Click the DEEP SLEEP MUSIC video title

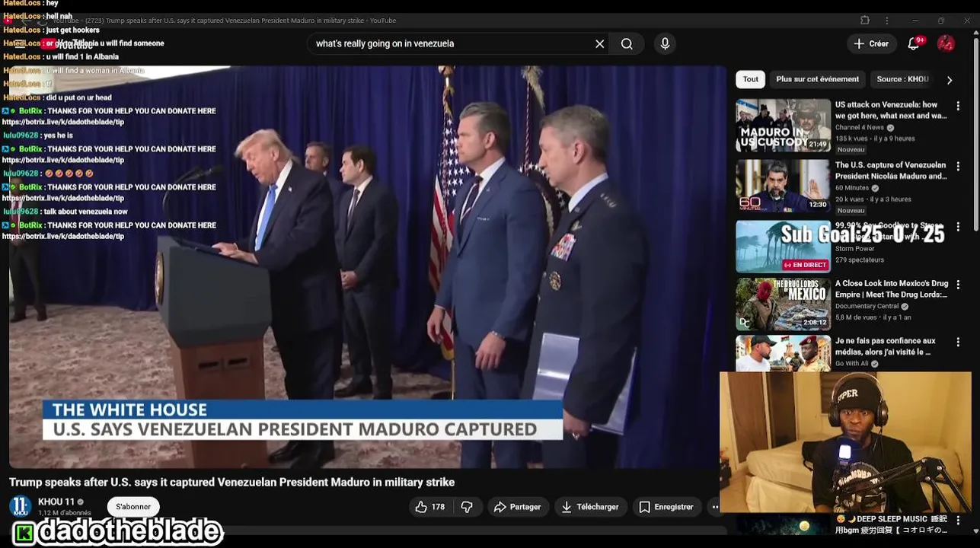point(892,524)
